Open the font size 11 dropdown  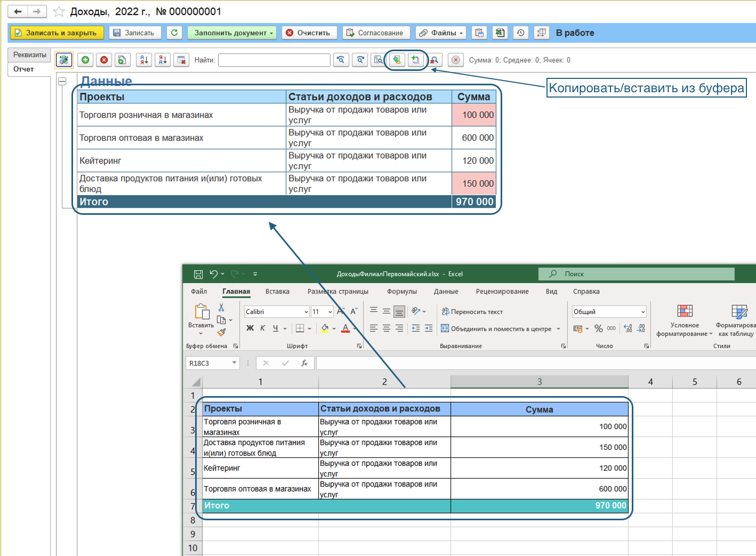(331, 312)
